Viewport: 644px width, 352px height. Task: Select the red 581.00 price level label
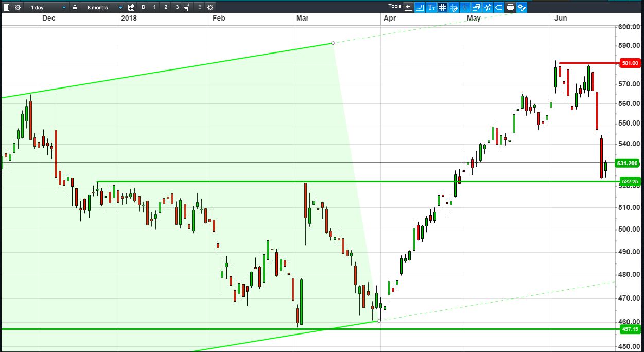point(630,63)
